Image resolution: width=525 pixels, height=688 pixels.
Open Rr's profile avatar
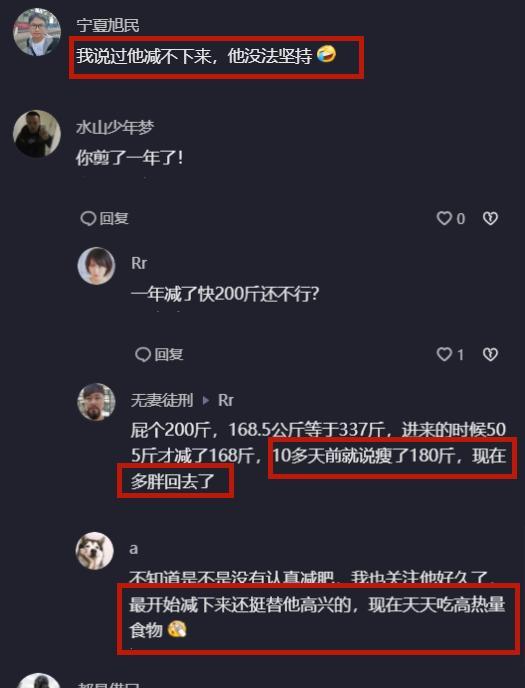[96, 266]
